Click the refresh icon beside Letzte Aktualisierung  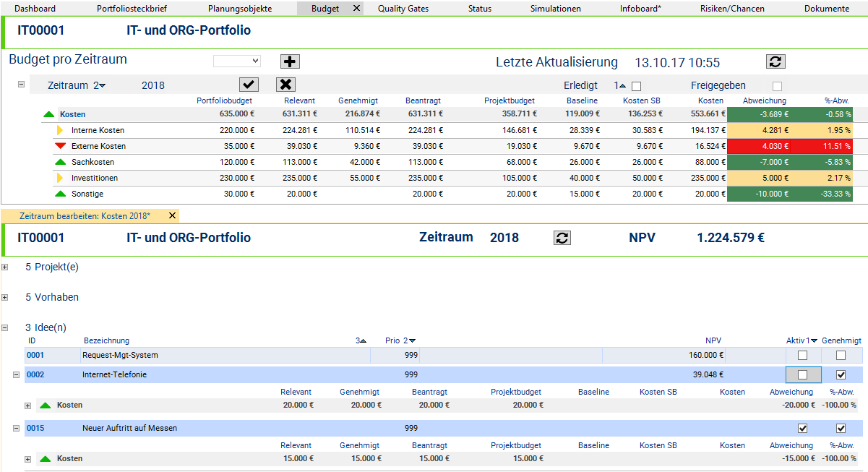pos(775,61)
